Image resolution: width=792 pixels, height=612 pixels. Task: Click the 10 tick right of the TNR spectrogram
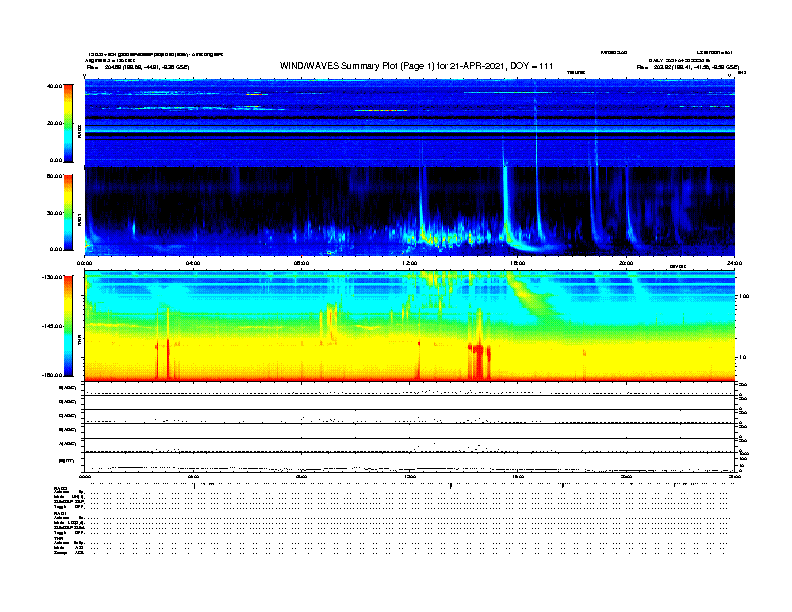tap(742, 358)
